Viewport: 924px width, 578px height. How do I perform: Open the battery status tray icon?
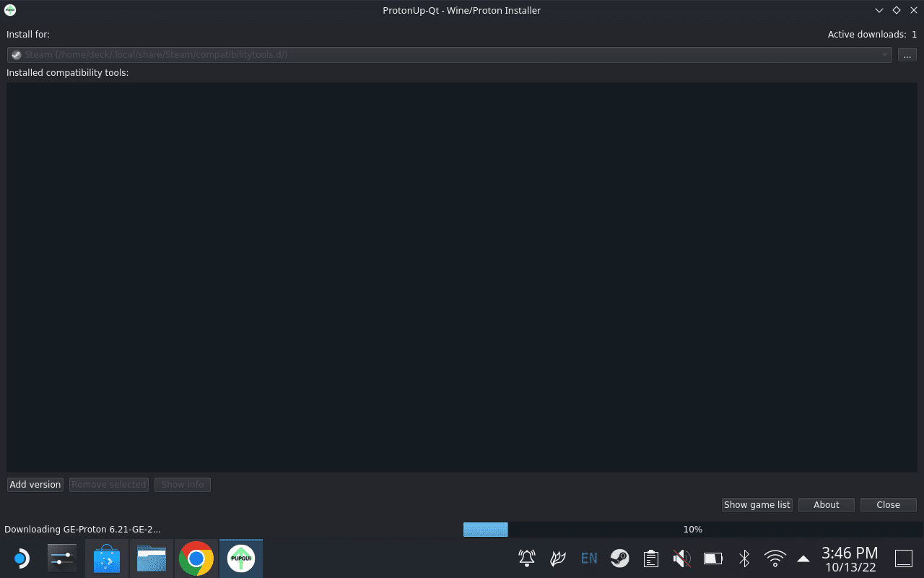pos(713,558)
